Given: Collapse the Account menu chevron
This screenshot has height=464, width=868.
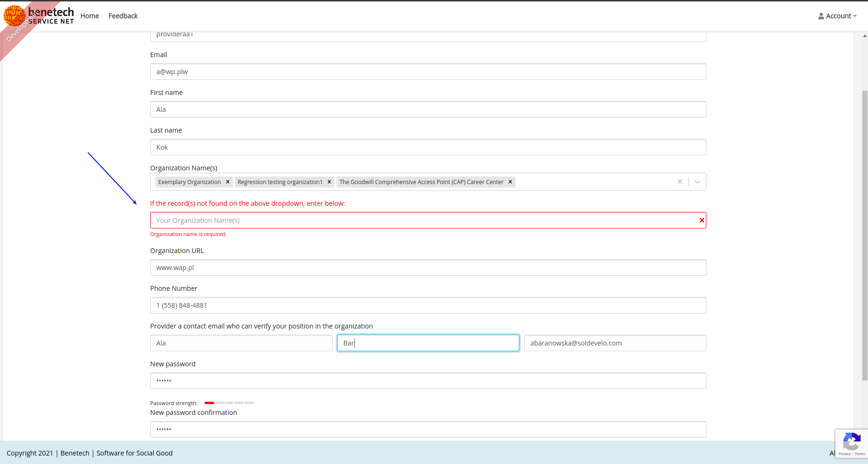Looking at the screenshot, I should 854,16.
